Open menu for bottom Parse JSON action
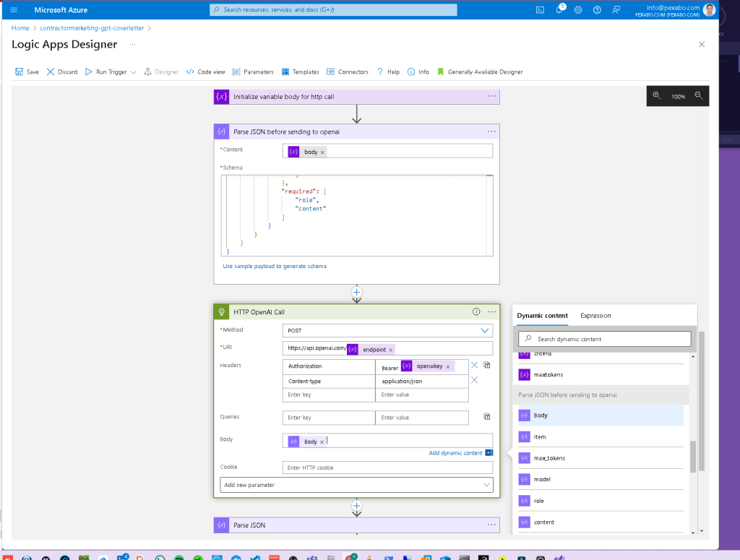 [x=491, y=525]
